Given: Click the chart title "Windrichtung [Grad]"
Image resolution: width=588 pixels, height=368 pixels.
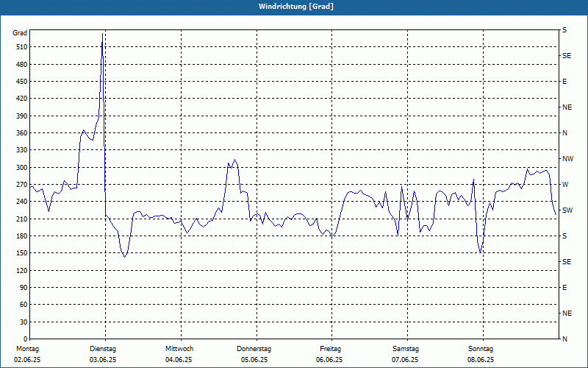Looking at the screenshot, I should 296,7.
